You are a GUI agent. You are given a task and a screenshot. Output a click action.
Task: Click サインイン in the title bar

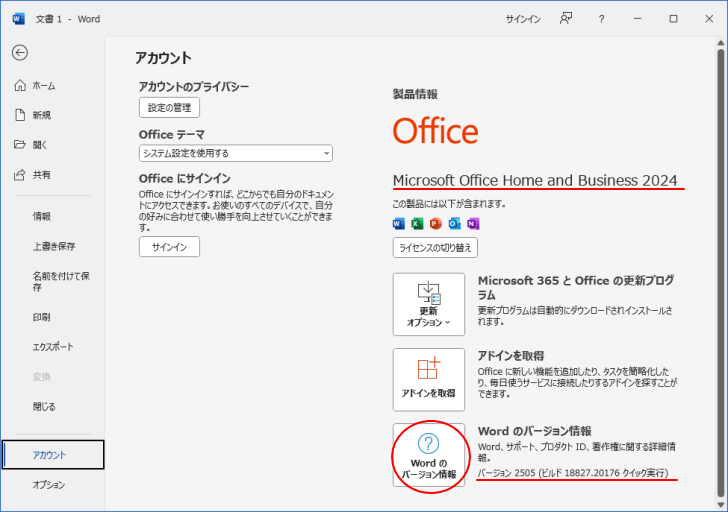tap(523, 19)
